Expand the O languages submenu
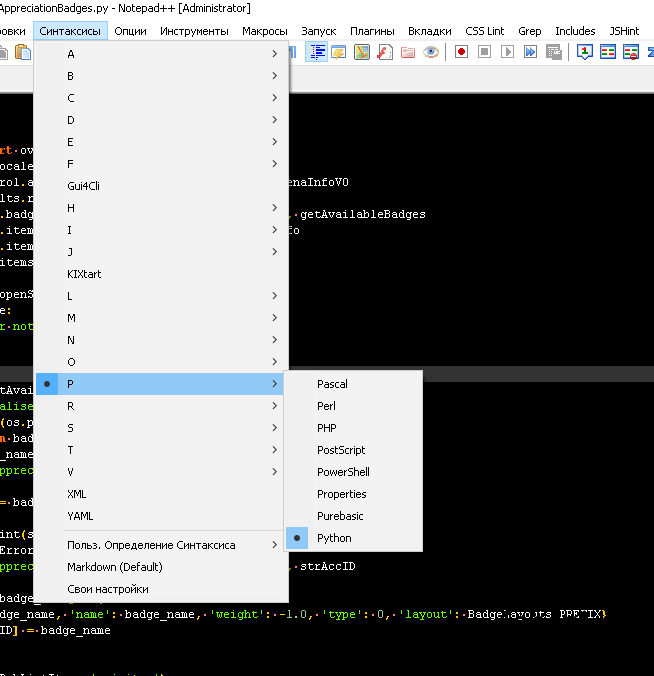Viewport: 654px width, 676px height. (x=160, y=362)
